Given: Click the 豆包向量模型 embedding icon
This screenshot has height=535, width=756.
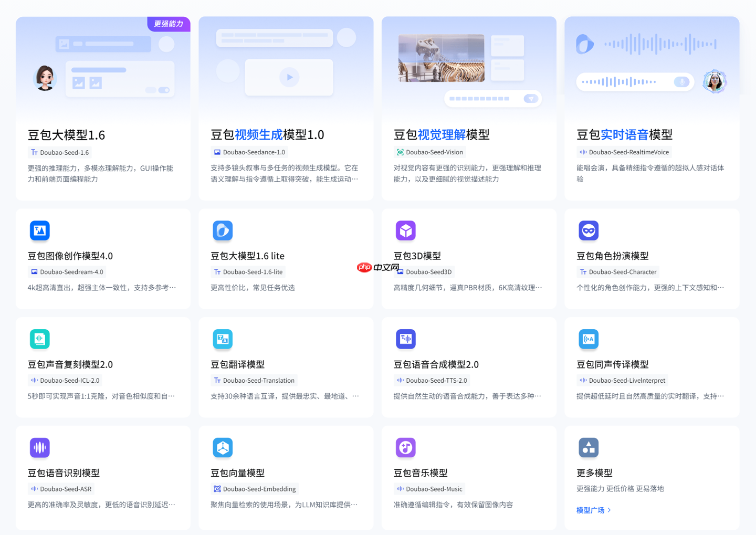Looking at the screenshot, I should [x=223, y=447].
